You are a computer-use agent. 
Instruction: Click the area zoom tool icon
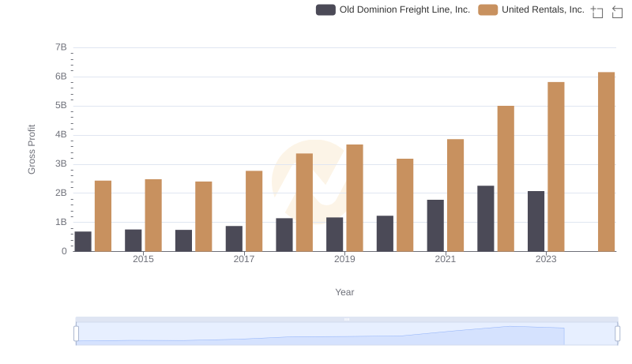597,12
